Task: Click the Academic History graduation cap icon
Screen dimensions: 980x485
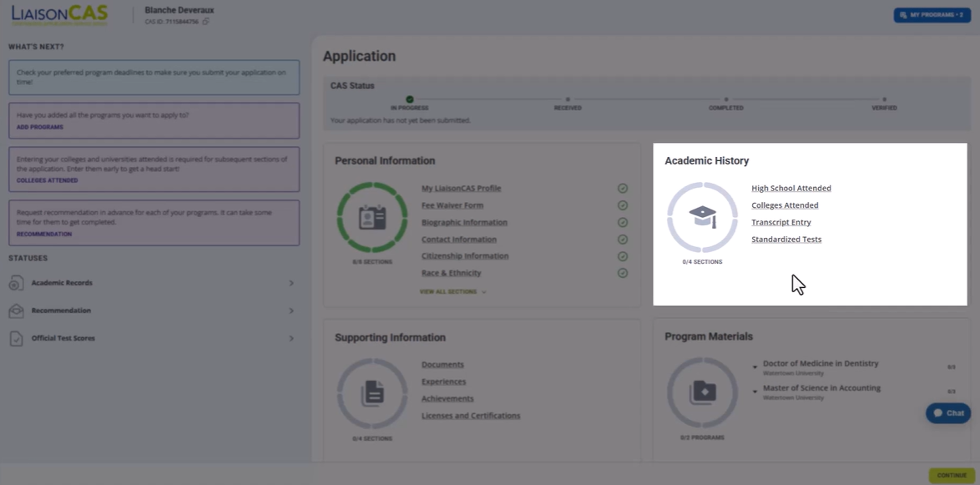Action: coord(703,217)
